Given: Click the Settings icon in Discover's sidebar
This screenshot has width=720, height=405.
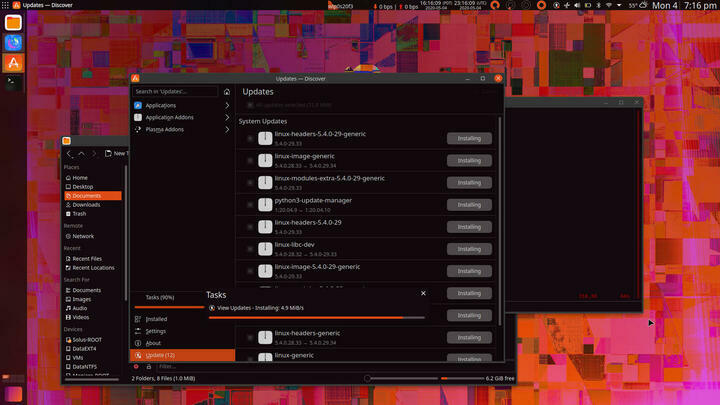Looking at the screenshot, I should tap(138, 331).
